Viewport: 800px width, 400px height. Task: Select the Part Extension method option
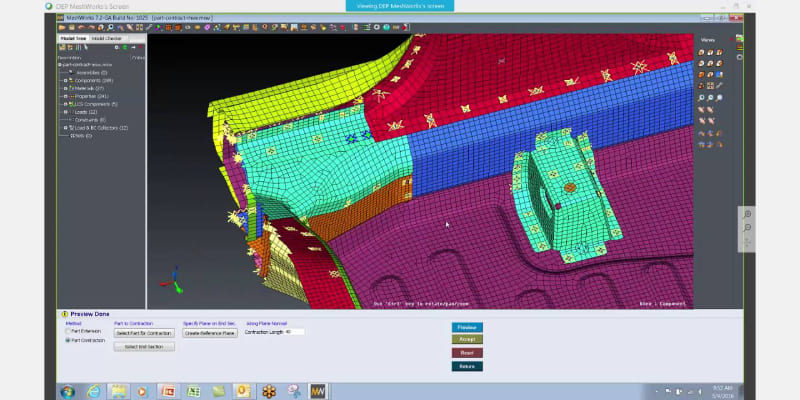[x=68, y=332]
